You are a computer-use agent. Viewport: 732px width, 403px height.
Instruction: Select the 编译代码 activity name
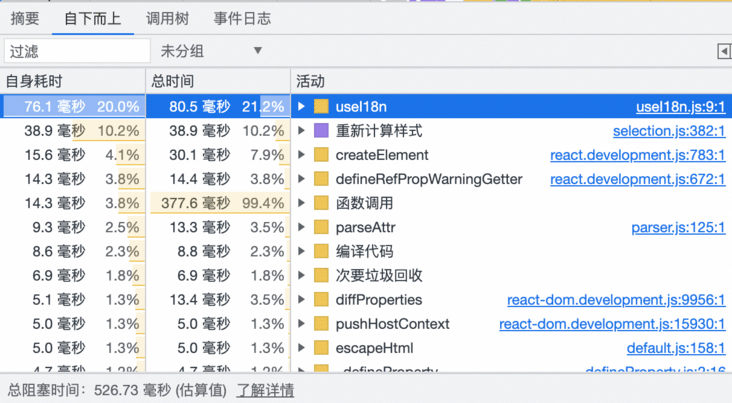coord(364,251)
